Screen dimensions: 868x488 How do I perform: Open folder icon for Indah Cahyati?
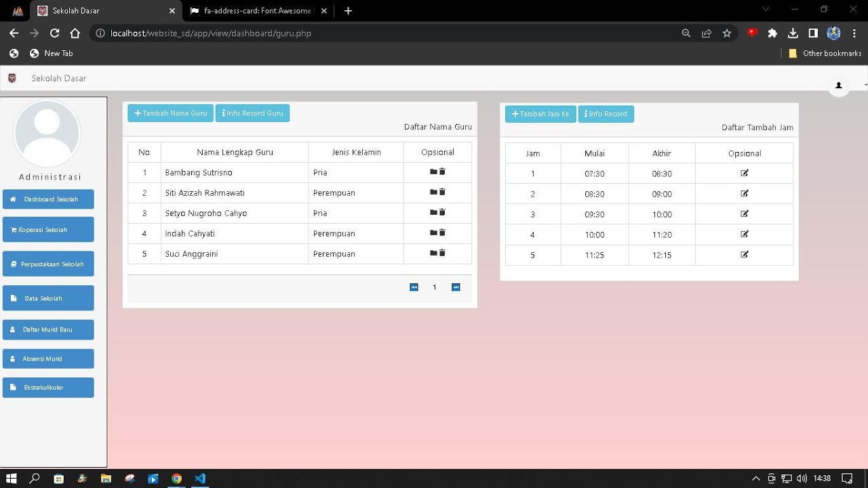pyautogui.click(x=433, y=233)
